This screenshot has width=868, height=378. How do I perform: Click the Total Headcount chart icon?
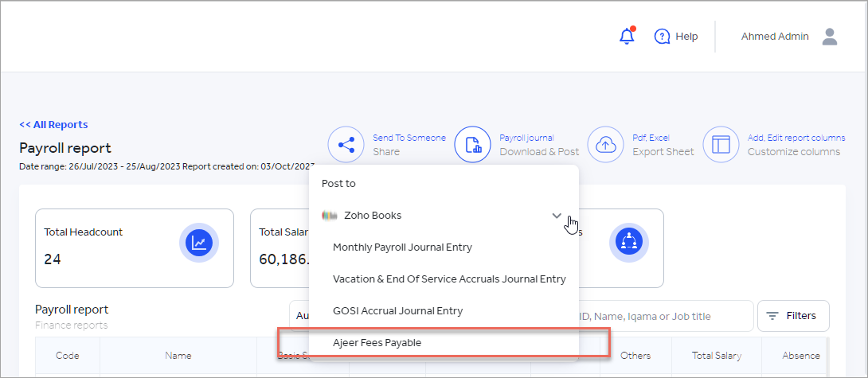click(198, 244)
